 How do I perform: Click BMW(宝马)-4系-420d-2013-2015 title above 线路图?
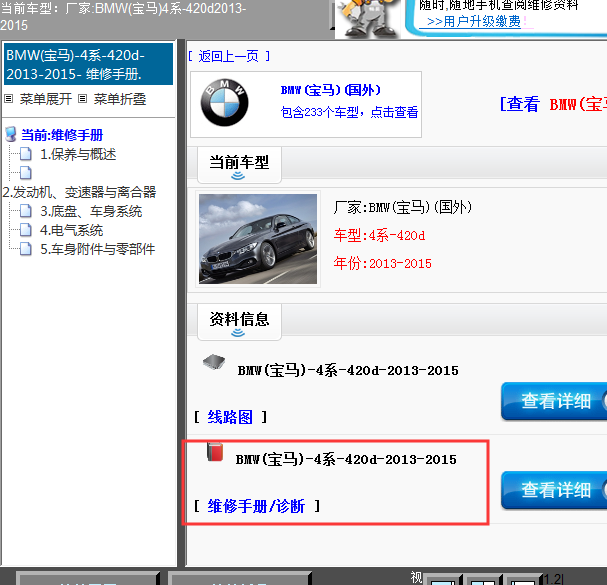pos(348,371)
